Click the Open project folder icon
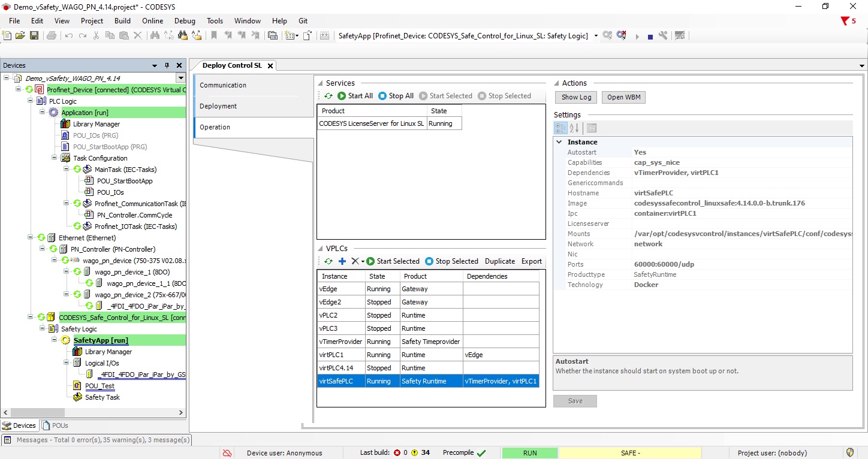 click(20, 36)
